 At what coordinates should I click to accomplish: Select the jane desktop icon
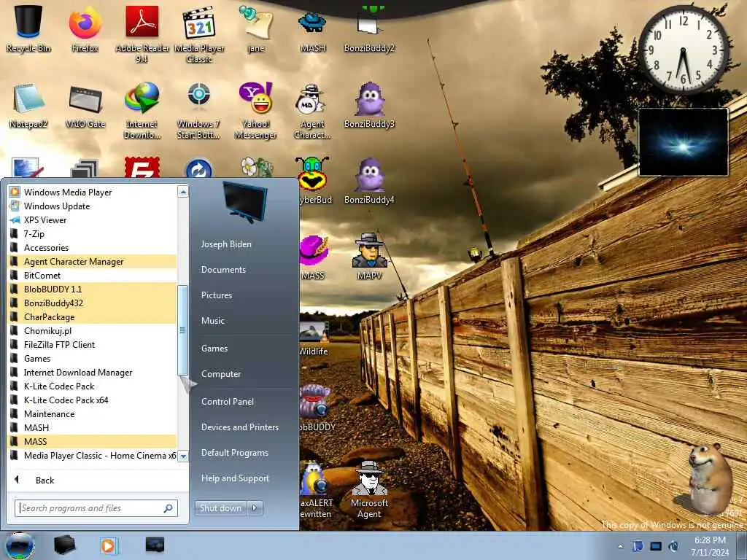(256, 28)
